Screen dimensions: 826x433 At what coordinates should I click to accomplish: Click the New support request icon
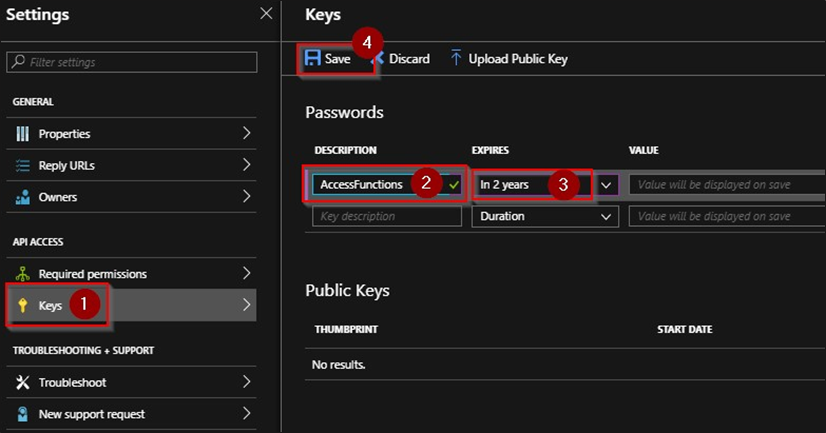[23, 414]
